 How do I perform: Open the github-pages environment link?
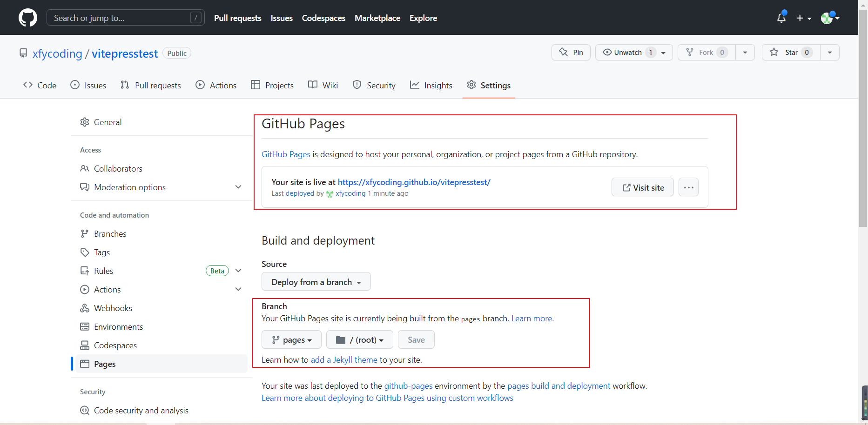408,386
